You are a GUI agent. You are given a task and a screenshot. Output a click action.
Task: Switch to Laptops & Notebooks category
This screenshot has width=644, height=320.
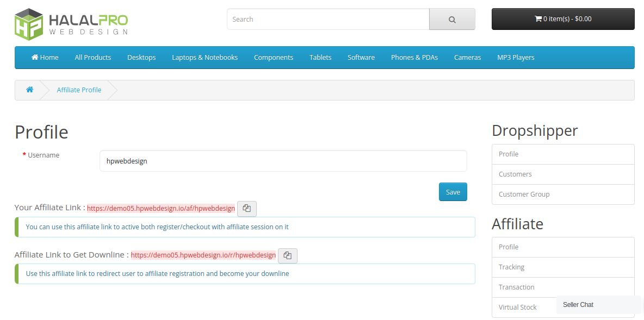coord(205,57)
